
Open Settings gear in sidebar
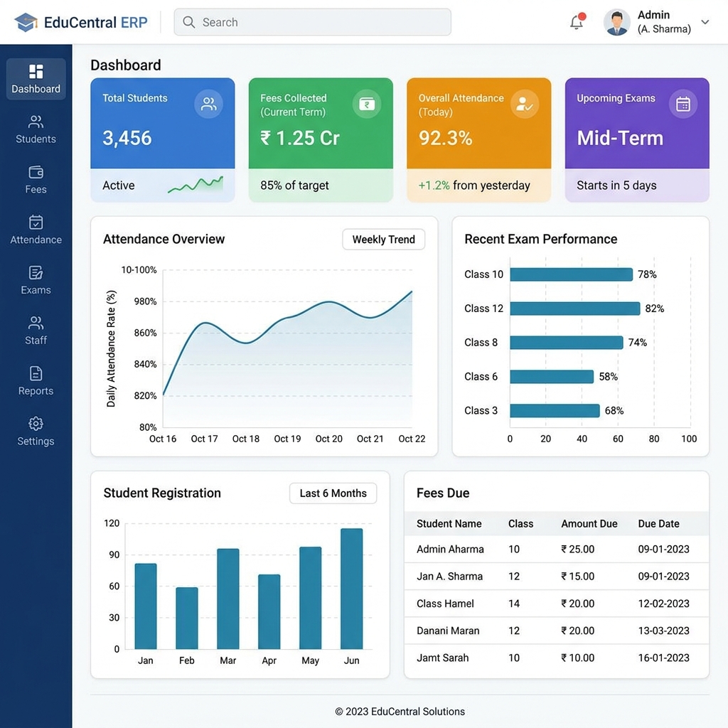point(36,432)
